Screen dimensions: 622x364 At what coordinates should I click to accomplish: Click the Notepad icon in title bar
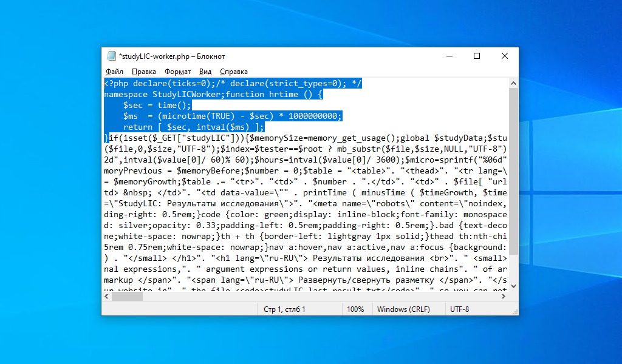tap(111, 56)
